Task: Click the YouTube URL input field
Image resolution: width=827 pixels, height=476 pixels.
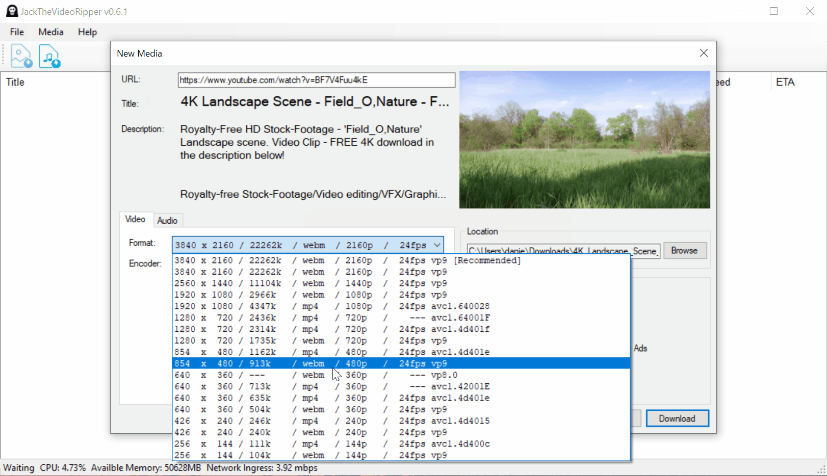Action: coord(316,80)
